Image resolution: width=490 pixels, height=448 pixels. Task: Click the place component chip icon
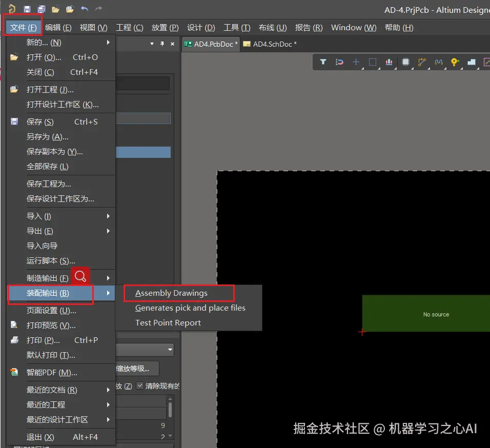point(405,62)
